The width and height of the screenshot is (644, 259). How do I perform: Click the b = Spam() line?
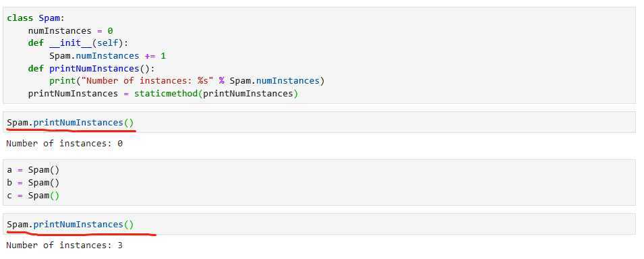pos(33,182)
